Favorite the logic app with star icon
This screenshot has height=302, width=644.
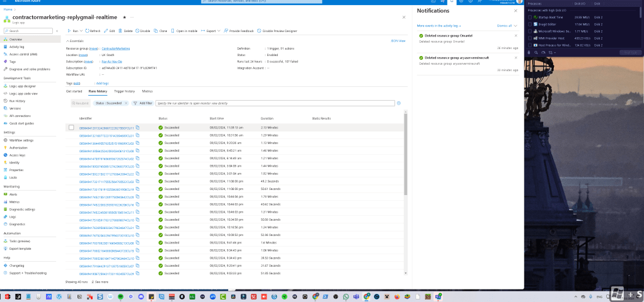(x=124, y=17)
